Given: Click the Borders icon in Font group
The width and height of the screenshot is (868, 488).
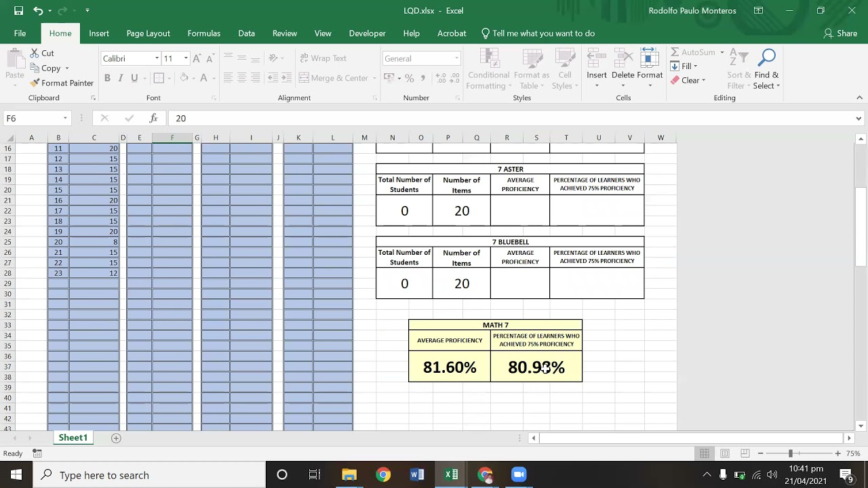Looking at the screenshot, I should [159, 78].
